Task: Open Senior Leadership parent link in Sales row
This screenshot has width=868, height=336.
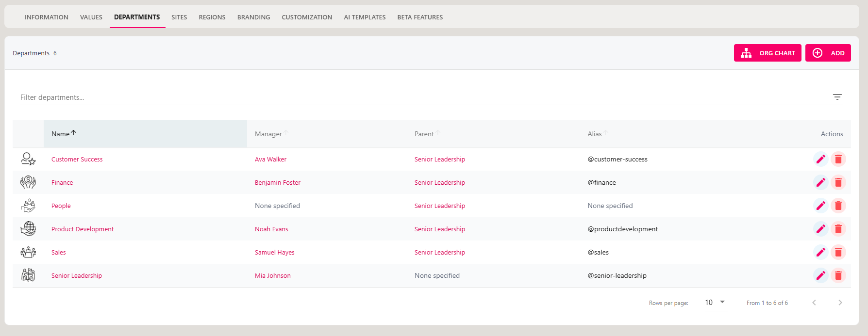Action: tap(440, 252)
